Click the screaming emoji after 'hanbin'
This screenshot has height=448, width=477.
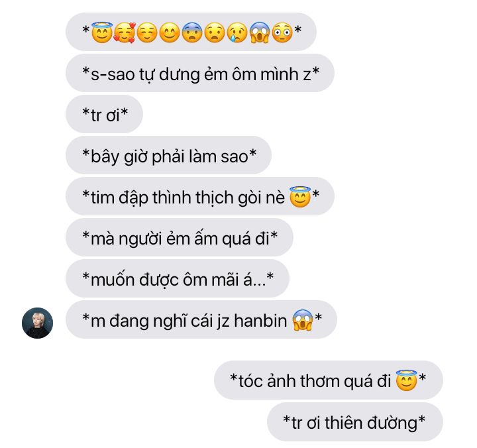coord(302,320)
